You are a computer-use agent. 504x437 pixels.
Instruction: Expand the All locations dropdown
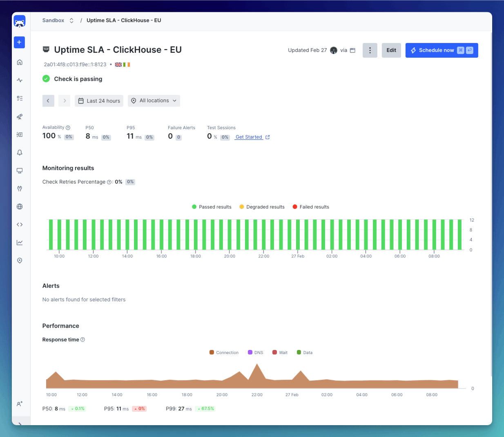pyautogui.click(x=154, y=101)
